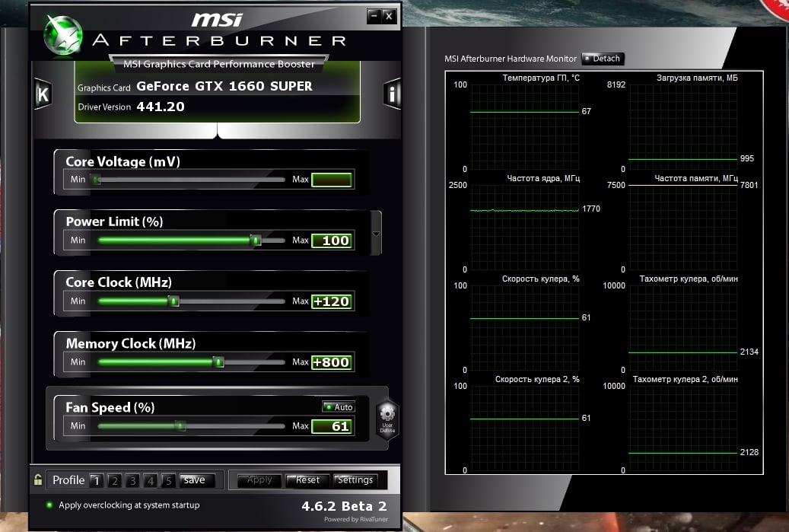Click the Core Clock slider handle
The height and width of the screenshot is (532, 789).
tap(174, 301)
